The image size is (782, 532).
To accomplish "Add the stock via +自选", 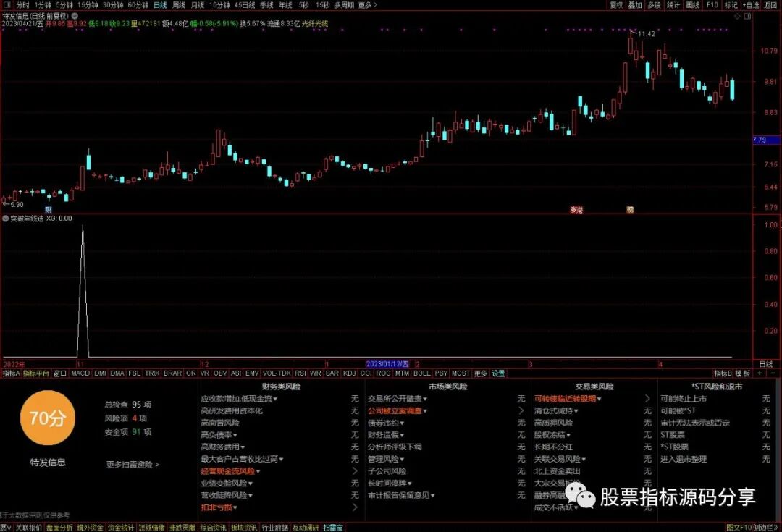I will 751,4.
